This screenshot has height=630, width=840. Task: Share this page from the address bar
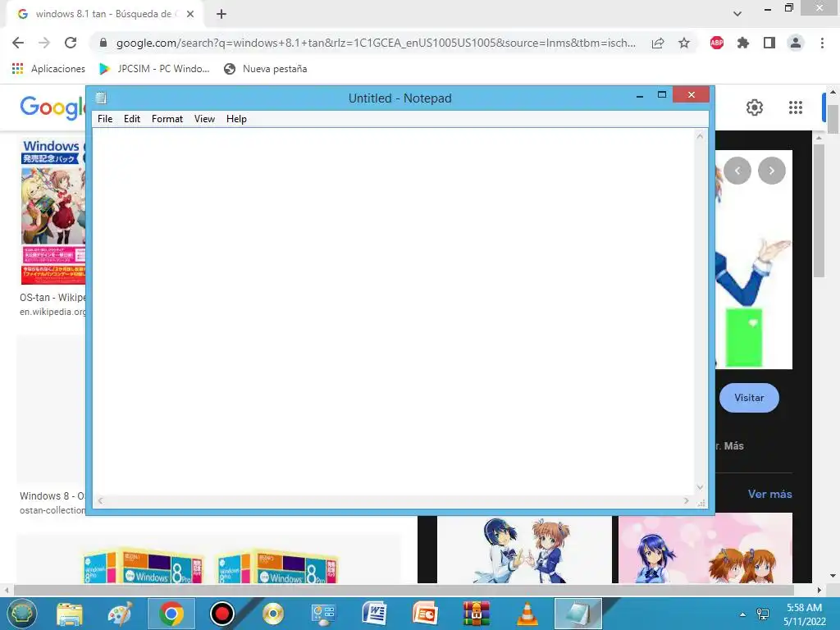point(658,43)
